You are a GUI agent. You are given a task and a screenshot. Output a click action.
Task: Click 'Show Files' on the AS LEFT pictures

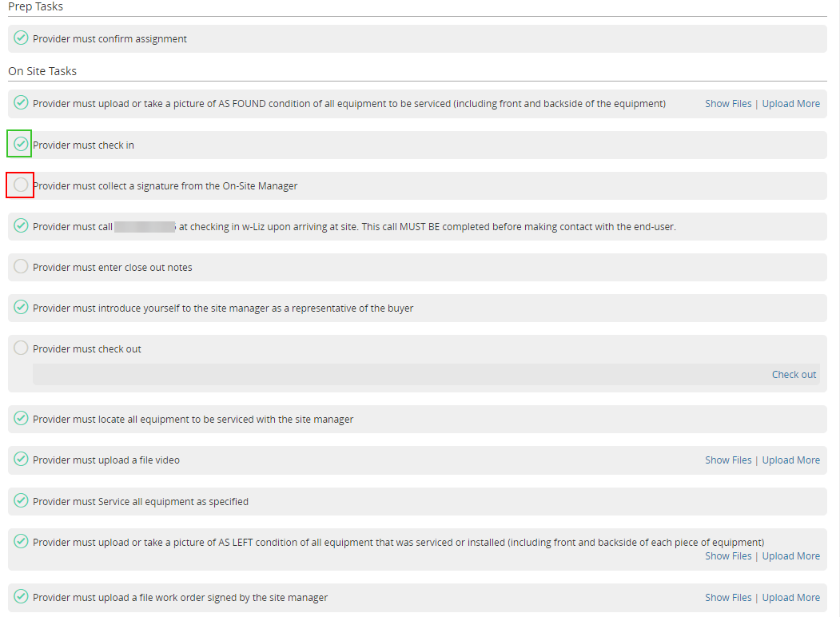click(728, 555)
